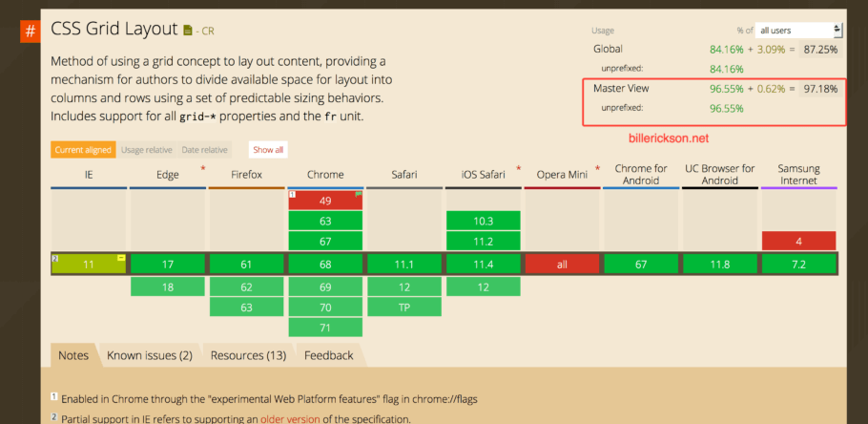This screenshot has width=868, height=424.
Task: Click the CSS Grid Layout title
Action: pos(114,29)
